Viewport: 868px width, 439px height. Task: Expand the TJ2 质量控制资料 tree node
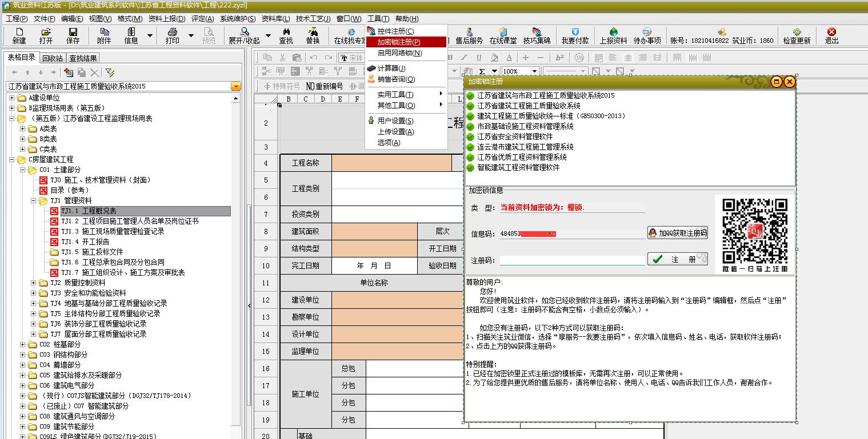pos(34,283)
